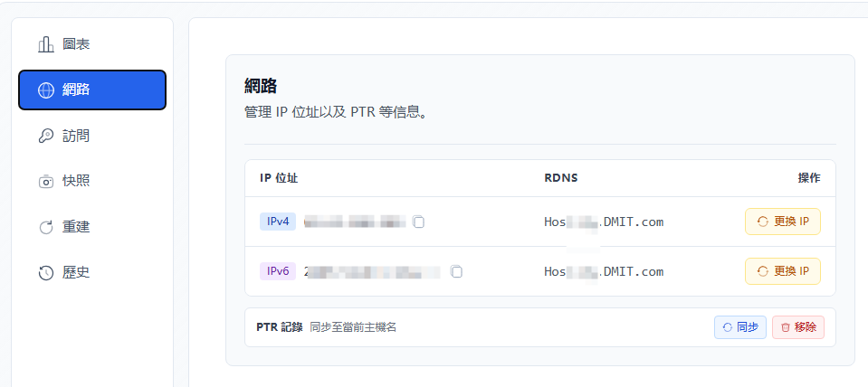Click the 同步 PTR button
This screenshot has width=868, height=387.
click(740, 327)
